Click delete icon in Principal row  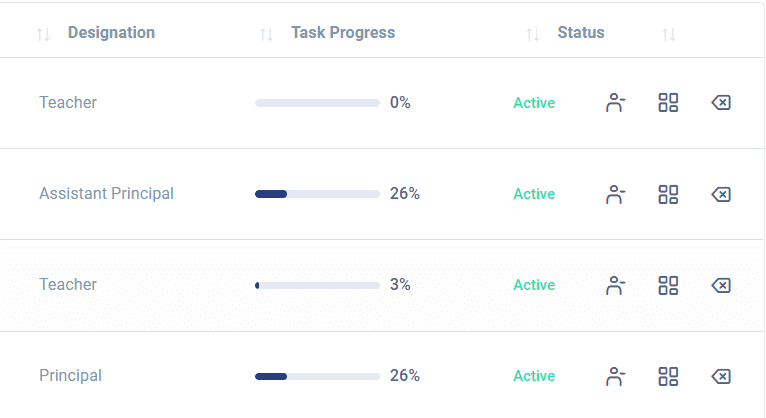pyautogui.click(x=721, y=376)
